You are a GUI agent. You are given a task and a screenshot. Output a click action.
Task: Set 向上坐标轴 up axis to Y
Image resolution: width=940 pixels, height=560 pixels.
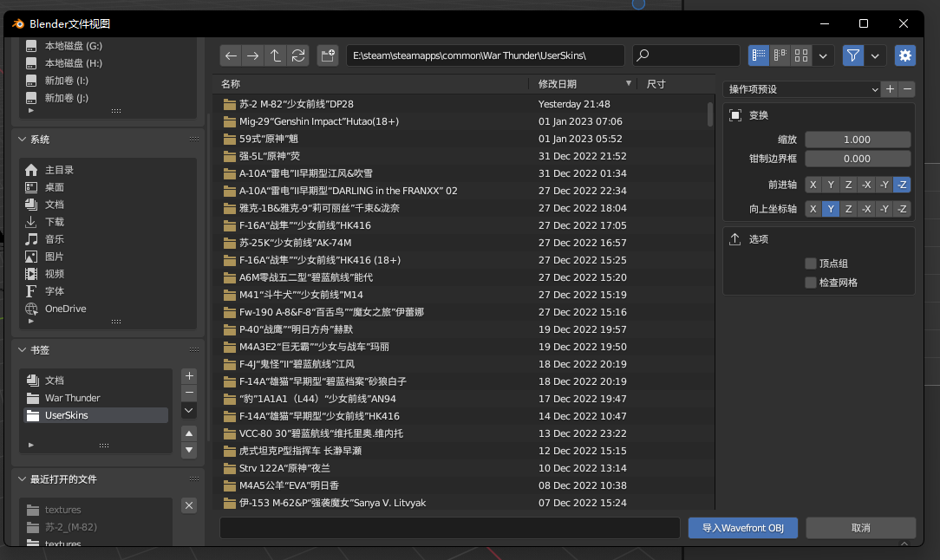coord(831,209)
